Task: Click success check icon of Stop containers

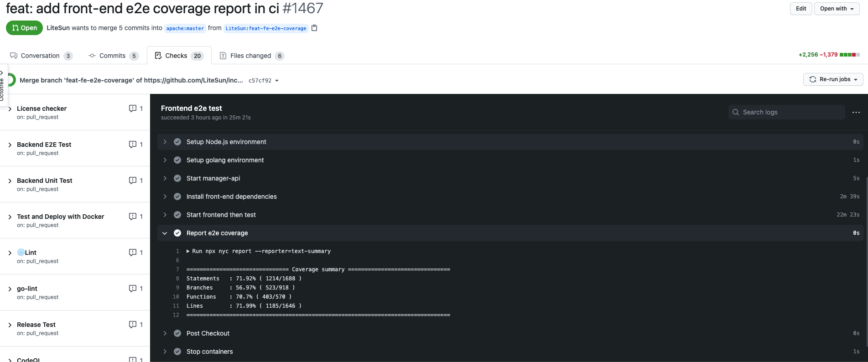Action: coord(177,352)
